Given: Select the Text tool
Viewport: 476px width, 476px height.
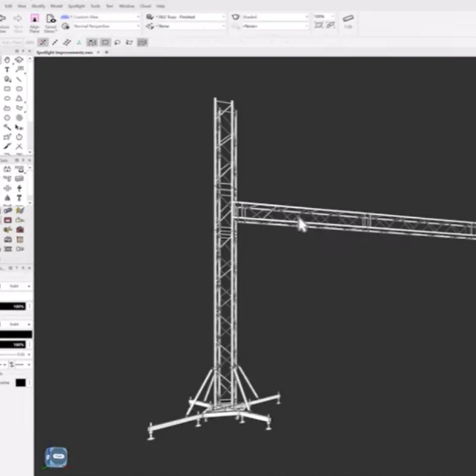Looking at the screenshot, I should tap(7, 70).
